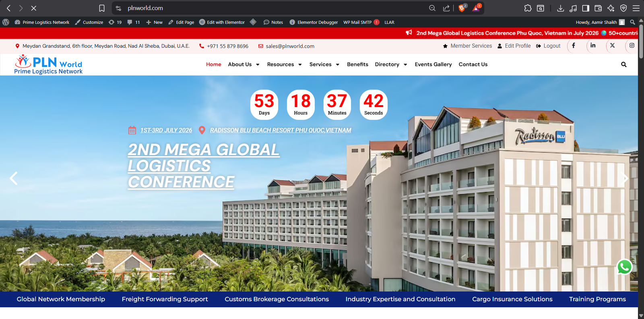Click the share icon in the address bar

[446, 8]
